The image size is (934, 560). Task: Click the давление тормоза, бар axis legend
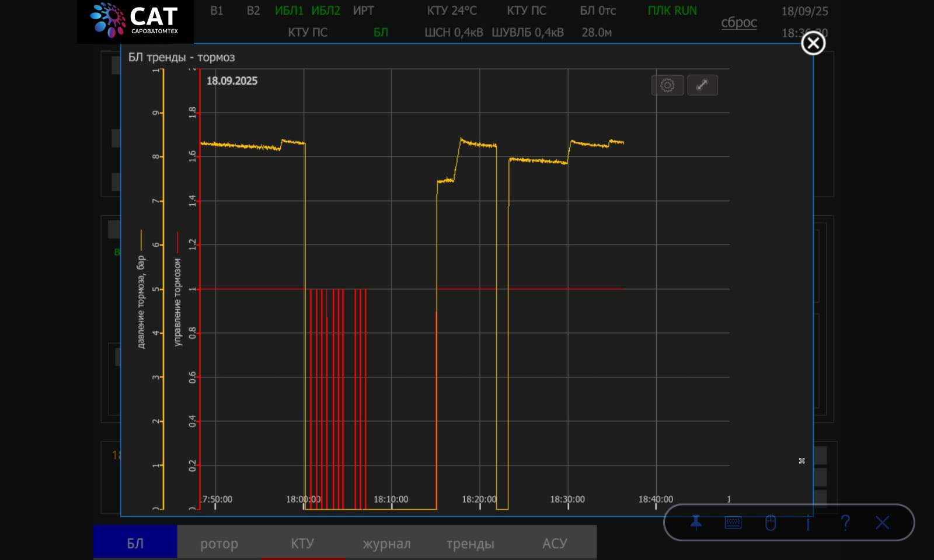[x=141, y=302]
